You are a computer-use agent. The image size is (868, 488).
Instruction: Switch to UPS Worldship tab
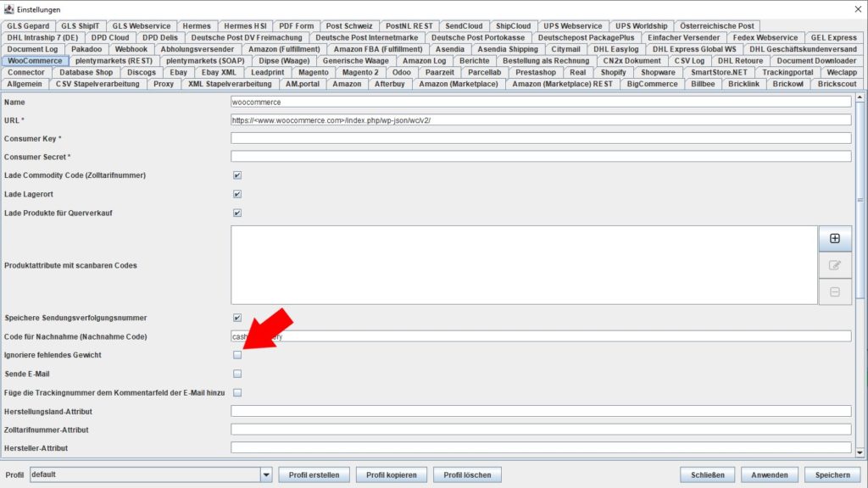[x=641, y=26]
